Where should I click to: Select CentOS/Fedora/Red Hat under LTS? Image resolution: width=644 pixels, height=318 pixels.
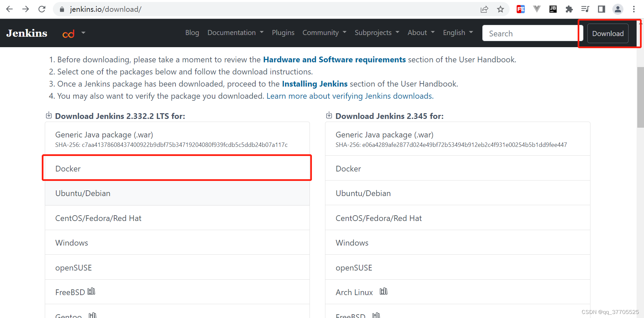(x=177, y=218)
